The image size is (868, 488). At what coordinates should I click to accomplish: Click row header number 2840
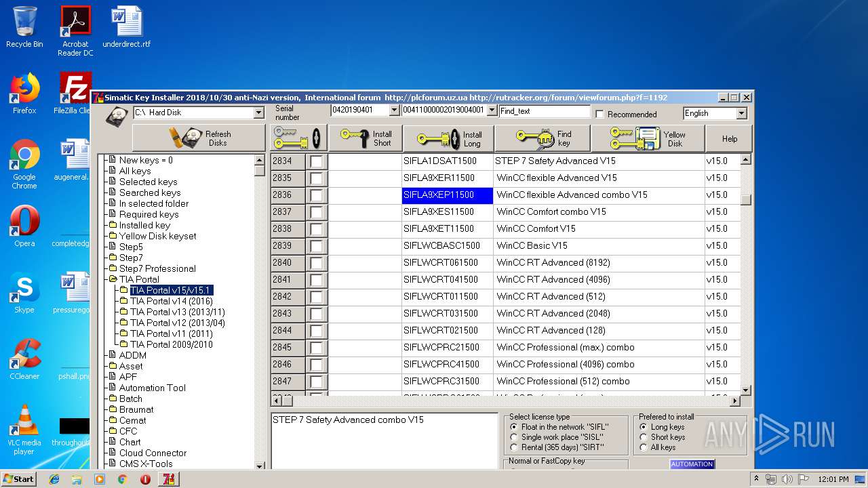click(288, 263)
